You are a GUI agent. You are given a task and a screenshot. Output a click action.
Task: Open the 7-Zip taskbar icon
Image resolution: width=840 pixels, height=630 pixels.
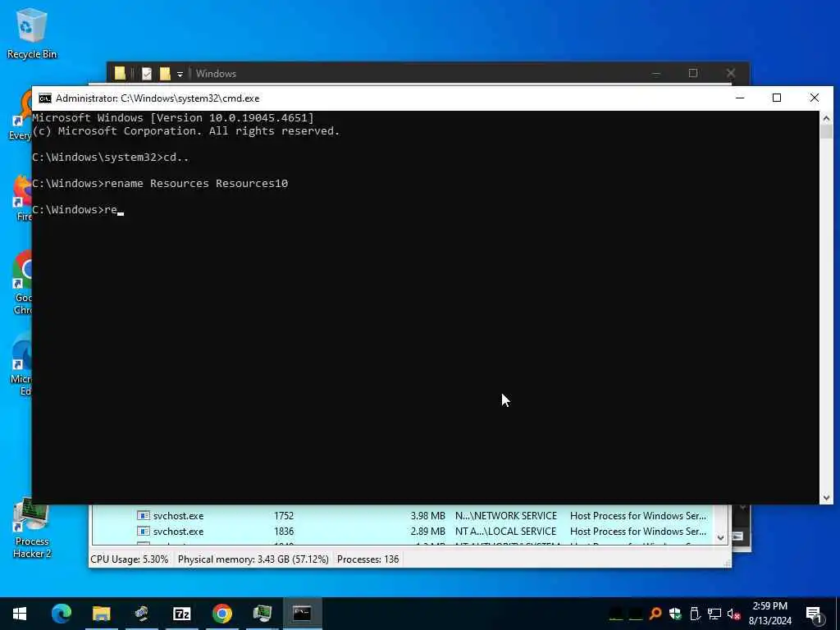[x=181, y=614]
